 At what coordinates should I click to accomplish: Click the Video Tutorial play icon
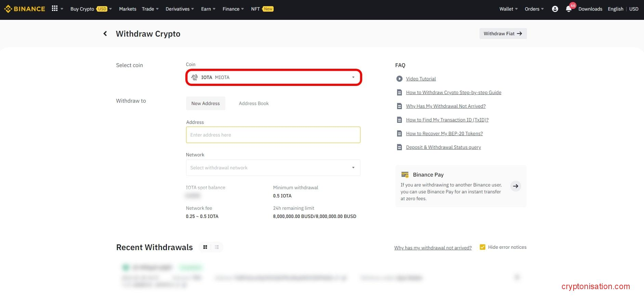pyautogui.click(x=399, y=79)
